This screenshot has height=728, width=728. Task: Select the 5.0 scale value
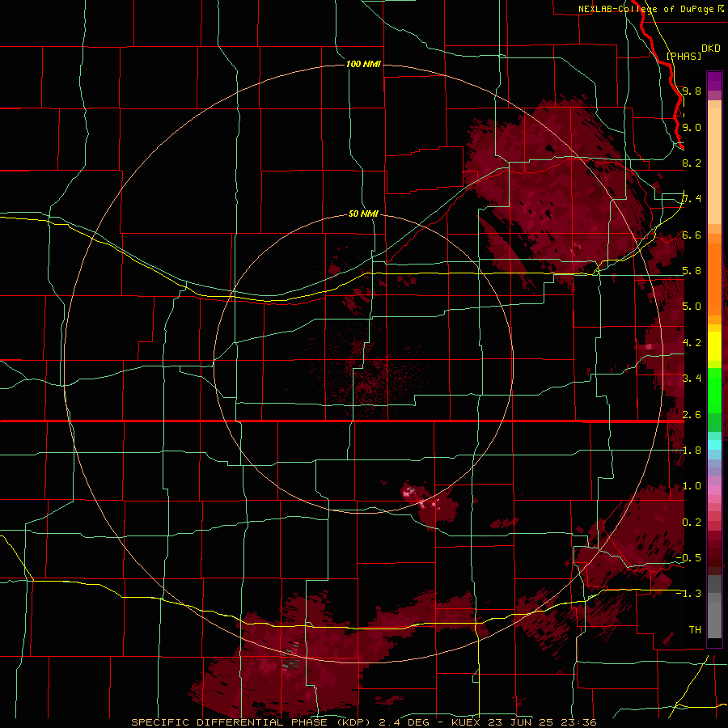point(692,307)
